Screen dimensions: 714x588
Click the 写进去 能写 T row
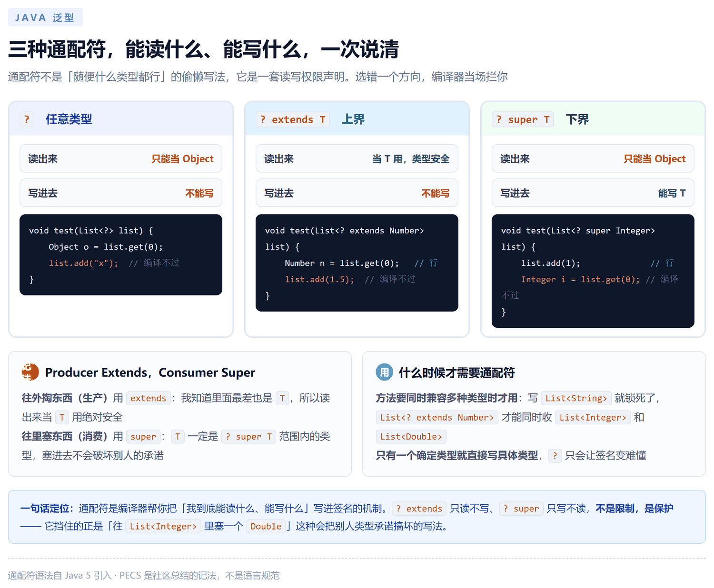pyautogui.click(x=593, y=193)
